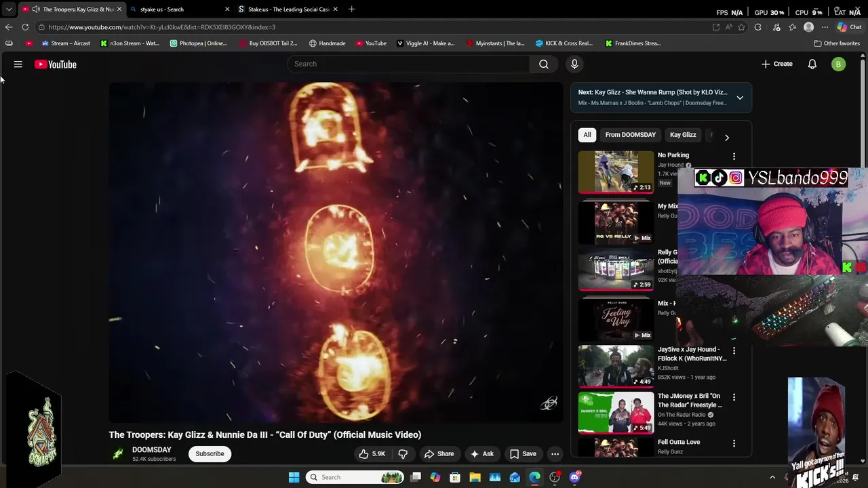The height and width of the screenshot is (488, 868).
Task: Open DOOMSDAY channel avatar
Action: [118, 454]
